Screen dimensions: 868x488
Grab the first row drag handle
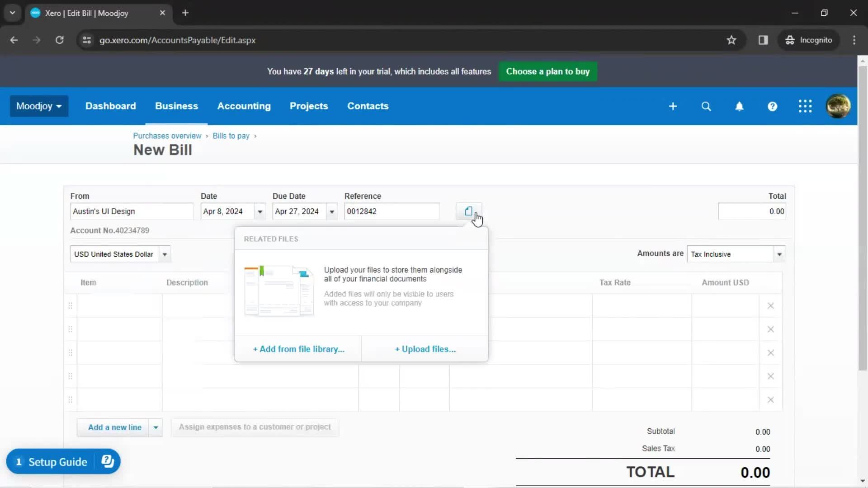(70, 306)
